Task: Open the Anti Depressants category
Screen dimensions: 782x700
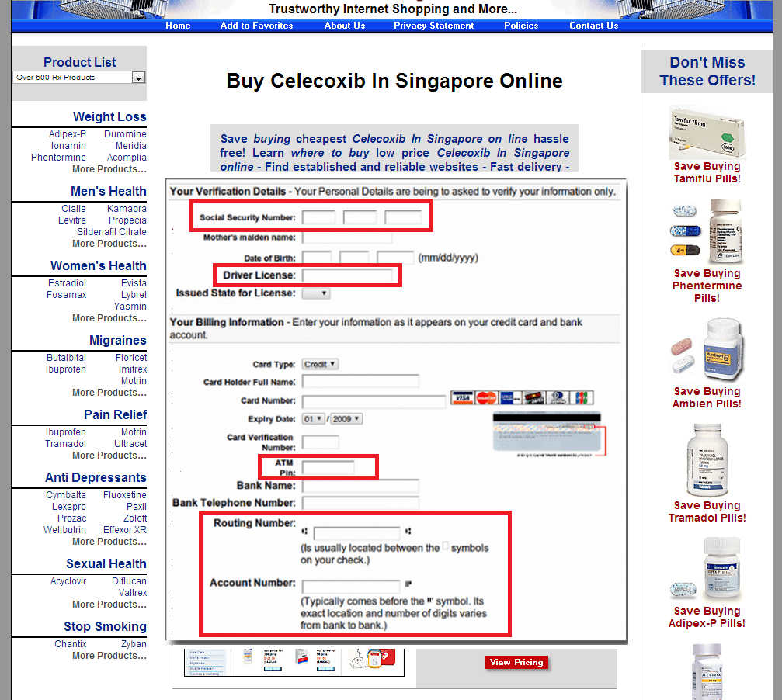Action: pos(96,477)
